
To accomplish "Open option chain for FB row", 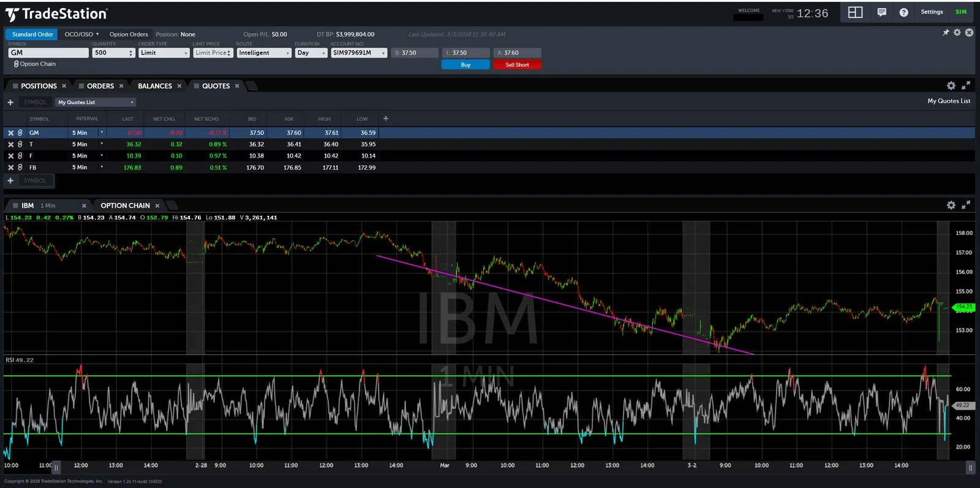I will pos(20,167).
